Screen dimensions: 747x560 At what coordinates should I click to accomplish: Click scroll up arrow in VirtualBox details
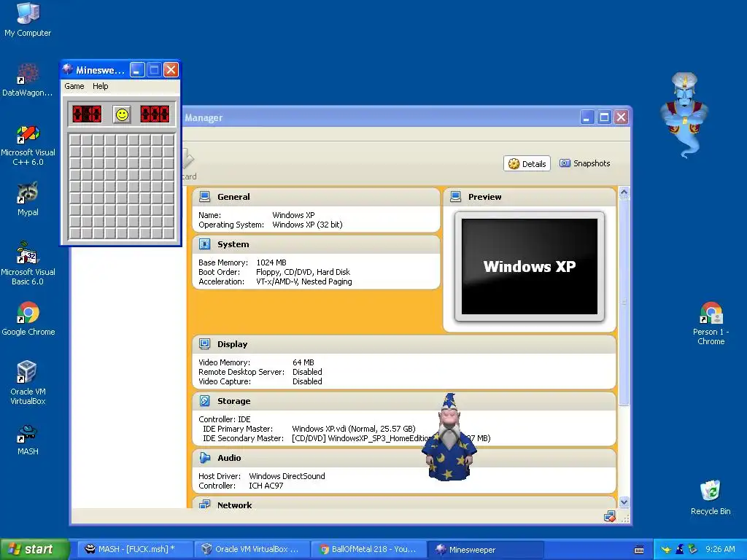(x=624, y=192)
